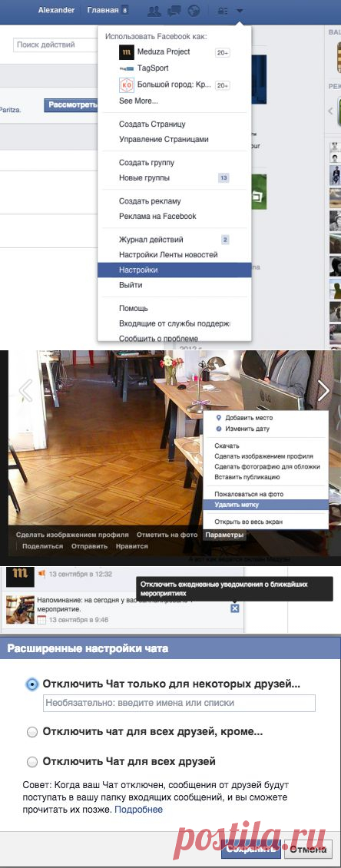
Task: Open the messages icon in top bar
Action: pyautogui.click(x=174, y=11)
